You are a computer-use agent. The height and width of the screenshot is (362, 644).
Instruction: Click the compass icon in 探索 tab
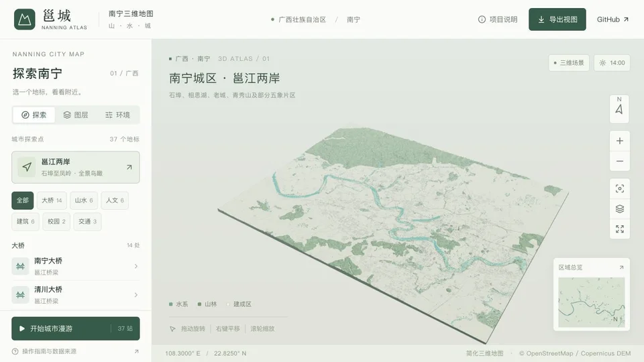click(x=25, y=115)
